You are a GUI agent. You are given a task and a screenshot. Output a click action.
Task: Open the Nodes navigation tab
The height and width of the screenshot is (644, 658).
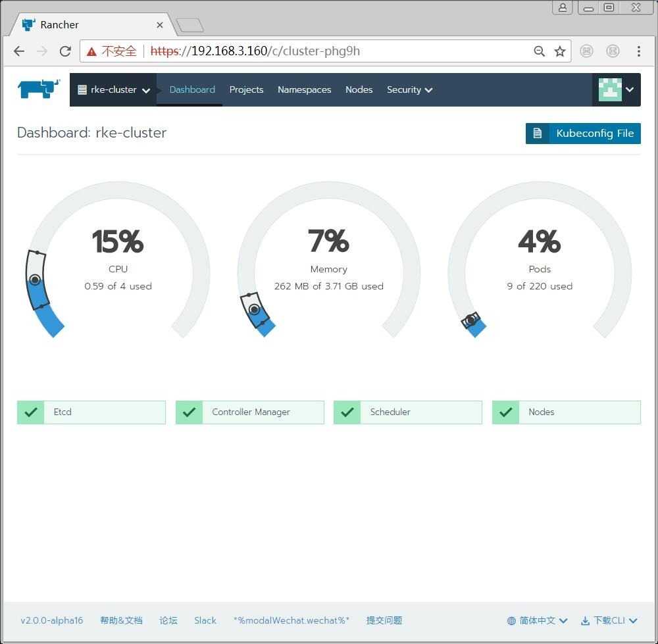click(359, 89)
